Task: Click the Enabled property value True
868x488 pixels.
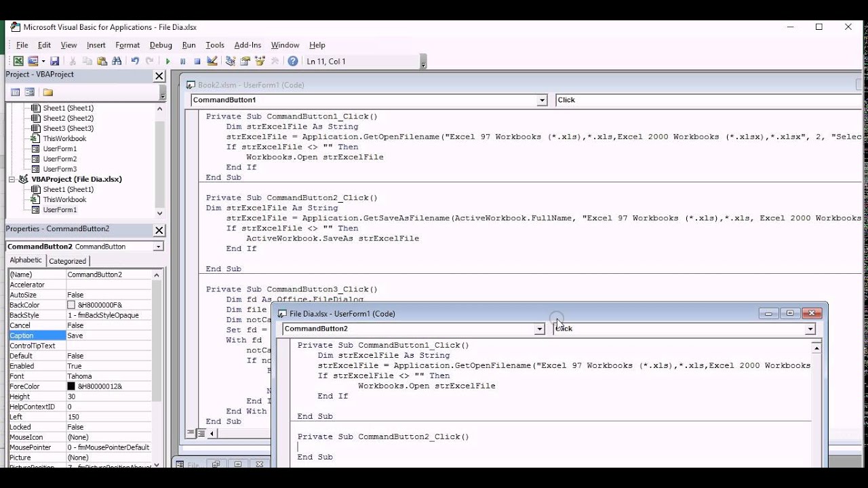Action: point(74,366)
